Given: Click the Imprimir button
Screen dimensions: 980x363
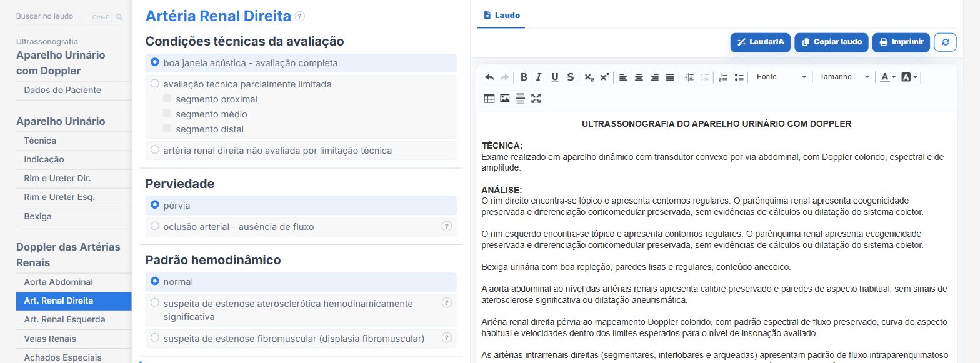Looking at the screenshot, I should pyautogui.click(x=901, y=42).
